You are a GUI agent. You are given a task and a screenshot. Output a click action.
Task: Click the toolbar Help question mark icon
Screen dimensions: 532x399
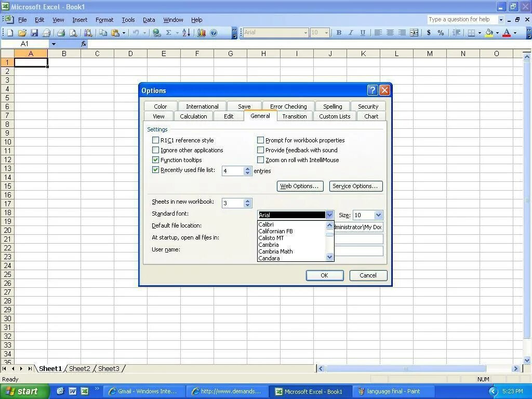[214, 33]
